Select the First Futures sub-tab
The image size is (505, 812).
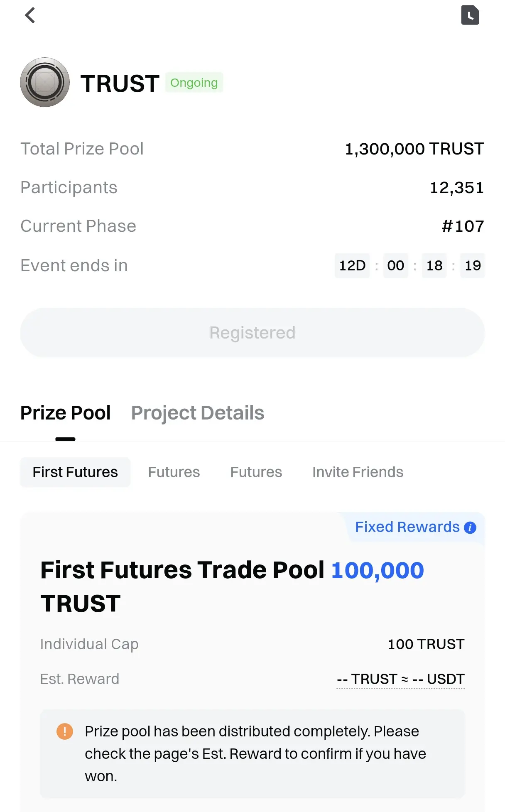[75, 472]
